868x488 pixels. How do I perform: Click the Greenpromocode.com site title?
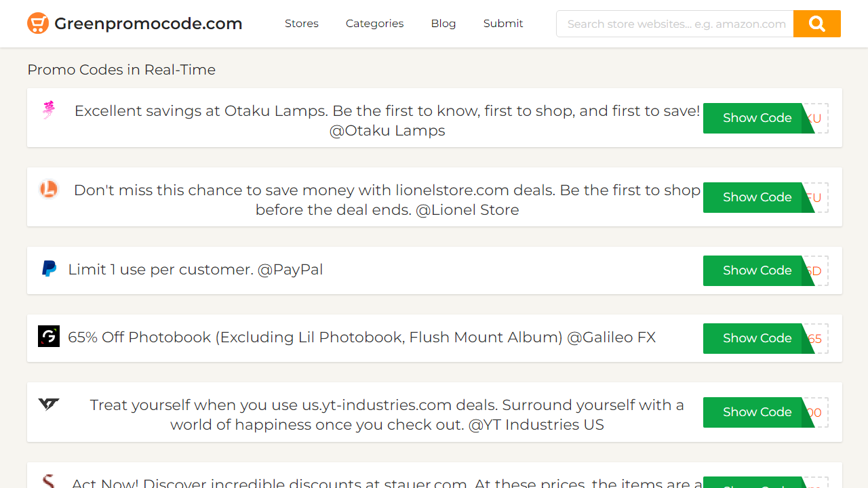click(x=148, y=24)
